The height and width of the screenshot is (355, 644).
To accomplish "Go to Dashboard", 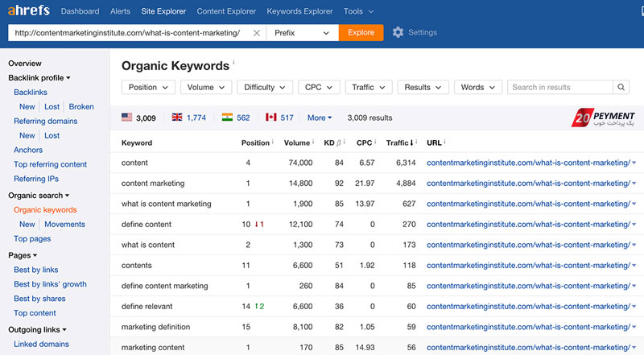I will (x=80, y=11).
